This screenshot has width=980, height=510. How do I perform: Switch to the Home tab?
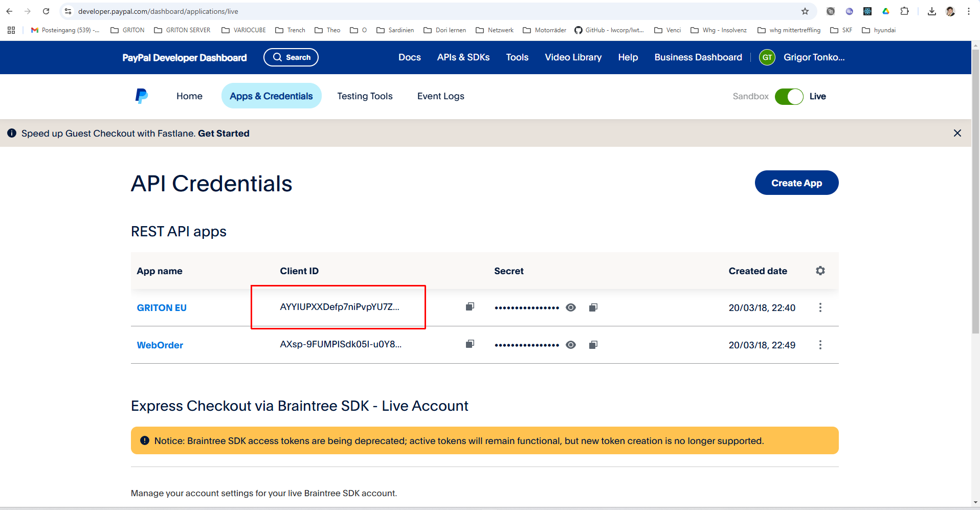click(x=189, y=96)
